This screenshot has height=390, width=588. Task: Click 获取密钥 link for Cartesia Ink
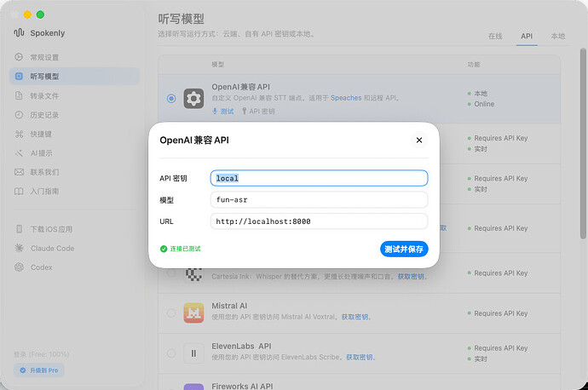[x=411, y=277]
